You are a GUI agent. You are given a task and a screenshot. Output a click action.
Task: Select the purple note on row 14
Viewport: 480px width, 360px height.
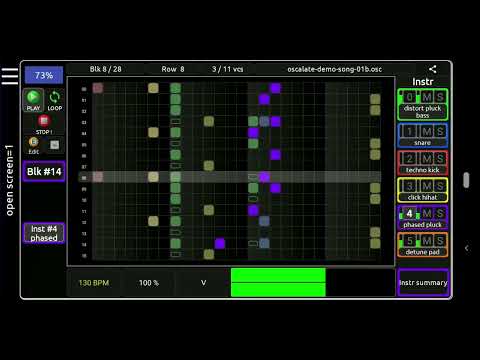[220, 244]
